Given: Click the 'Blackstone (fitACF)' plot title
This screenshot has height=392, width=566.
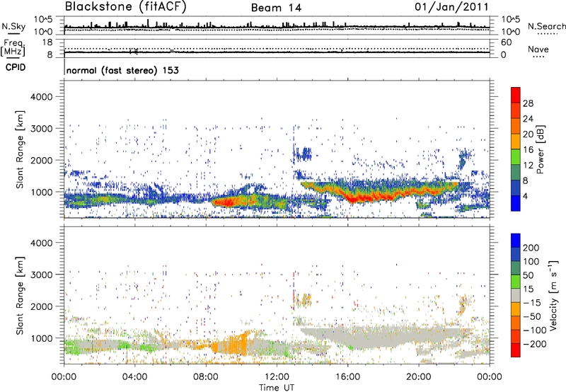Looking at the screenshot, I should pos(126,6).
